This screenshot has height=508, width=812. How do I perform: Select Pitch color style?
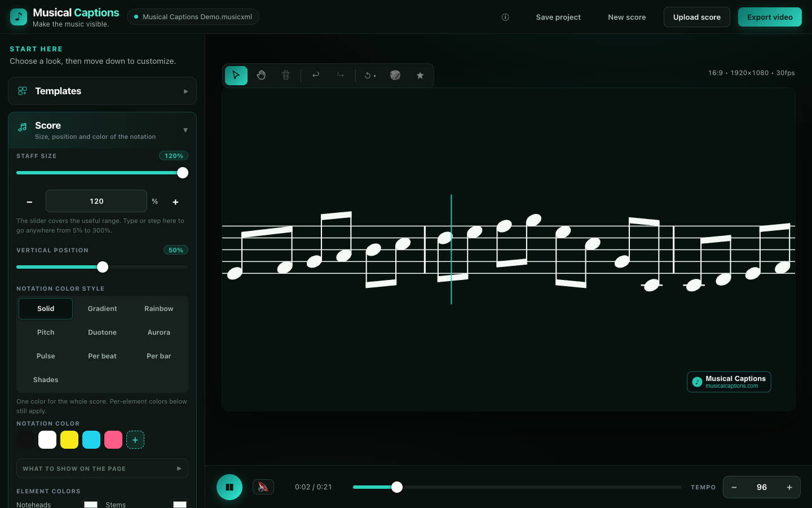click(46, 332)
